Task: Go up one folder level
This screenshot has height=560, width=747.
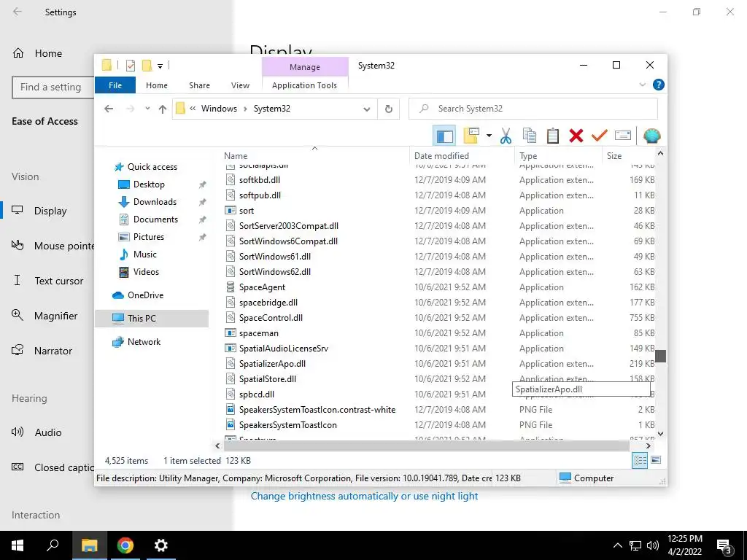Action: 163,109
